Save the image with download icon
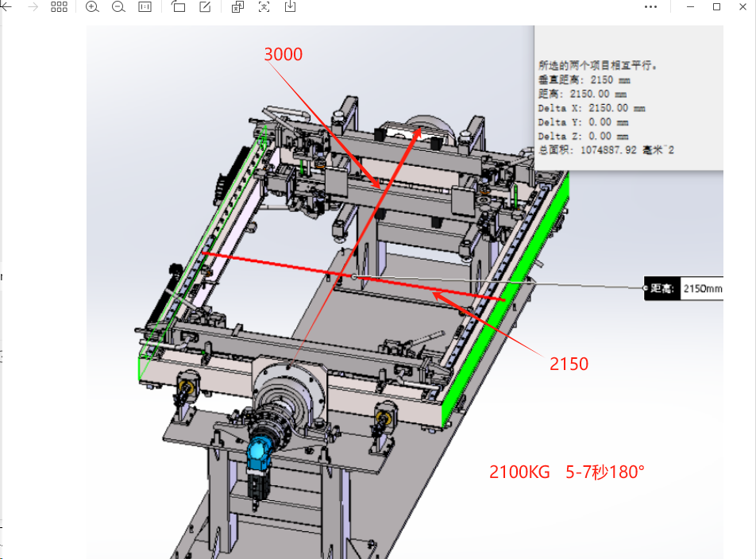Viewport: 756px width, 559px height. [x=291, y=6]
